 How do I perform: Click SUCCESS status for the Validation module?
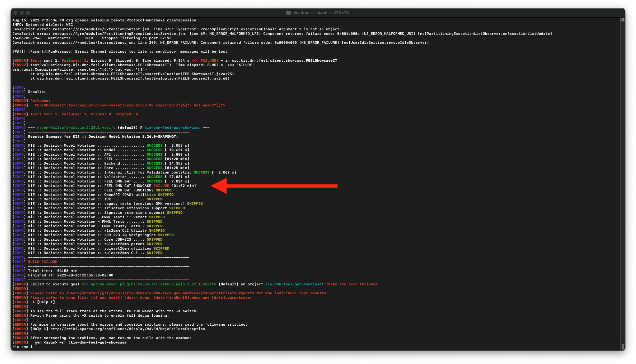click(x=155, y=177)
